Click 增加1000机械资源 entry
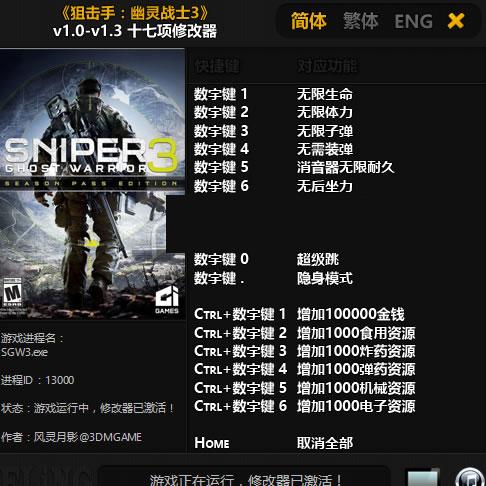The image size is (486, 486). (356, 388)
